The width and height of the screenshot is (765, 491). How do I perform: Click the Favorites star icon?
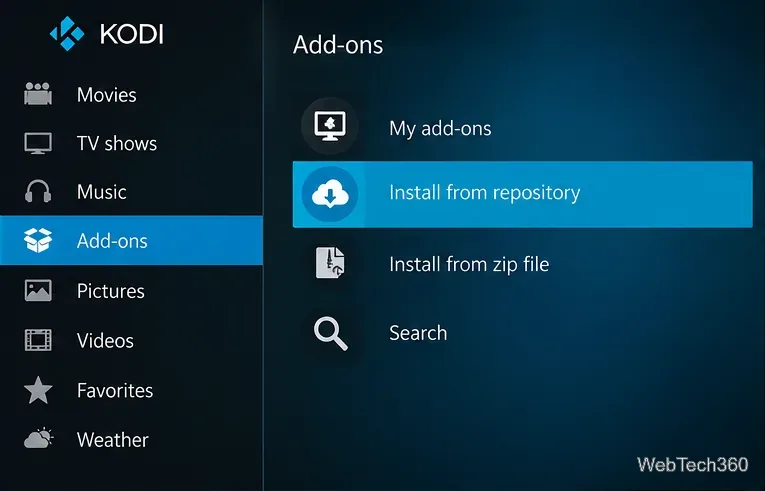point(38,390)
